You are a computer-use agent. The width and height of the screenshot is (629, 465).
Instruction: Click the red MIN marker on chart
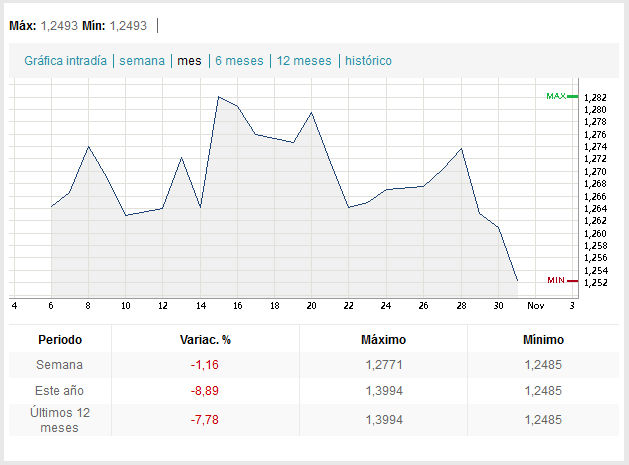click(557, 279)
